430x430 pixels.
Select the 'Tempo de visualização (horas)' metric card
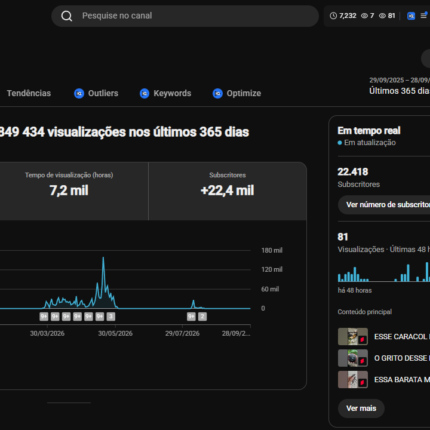[x=74, y=191]
